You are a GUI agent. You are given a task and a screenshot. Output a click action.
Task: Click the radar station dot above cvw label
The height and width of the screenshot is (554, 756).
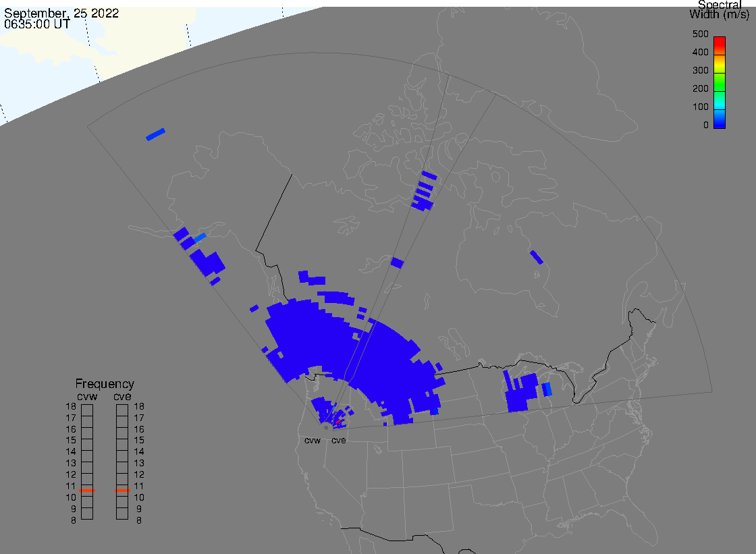coord(327,428)
